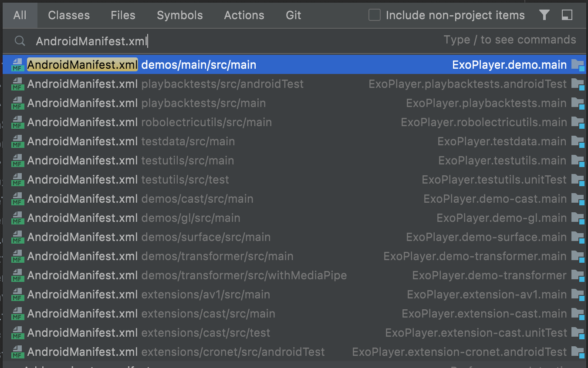588x368 pixels.
Task: Click manifest file icon for demos/gl/src/main
Action: tap(17, 218)
